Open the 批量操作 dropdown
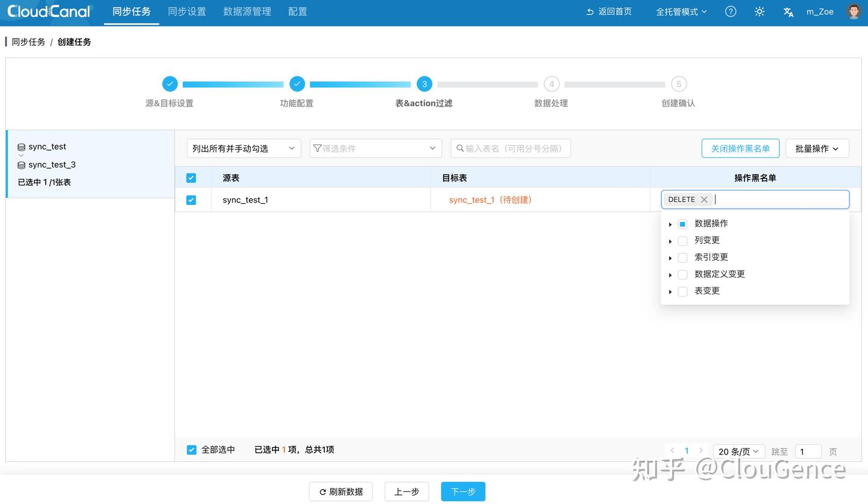This screenshot has height=504, width=868. click(817, 148)
